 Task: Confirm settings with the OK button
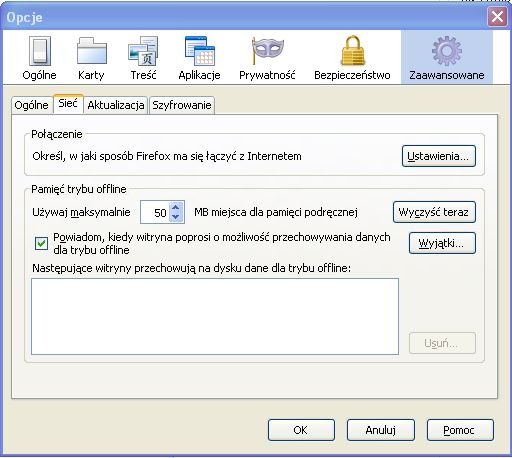[301, 430]
